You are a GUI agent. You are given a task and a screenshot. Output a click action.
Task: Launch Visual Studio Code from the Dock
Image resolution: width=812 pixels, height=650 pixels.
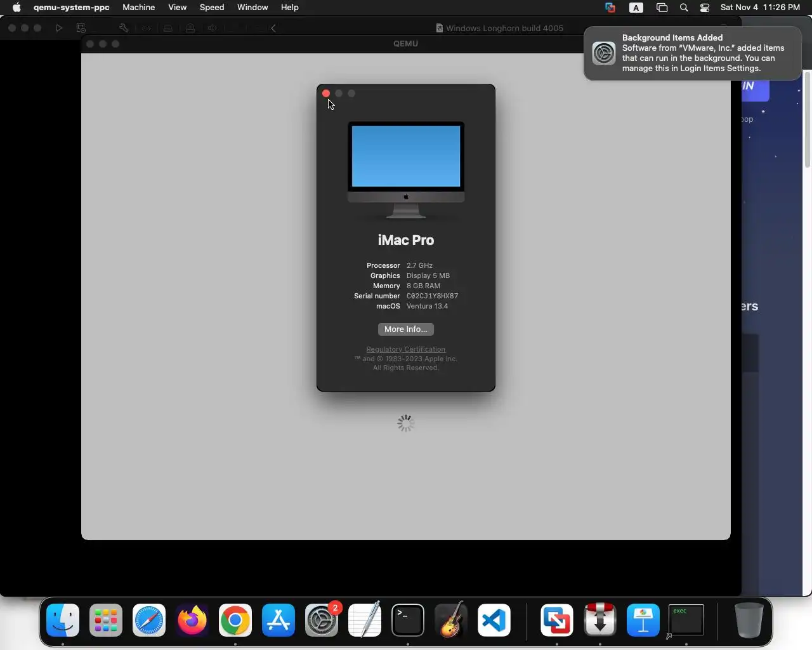point(494,620)
